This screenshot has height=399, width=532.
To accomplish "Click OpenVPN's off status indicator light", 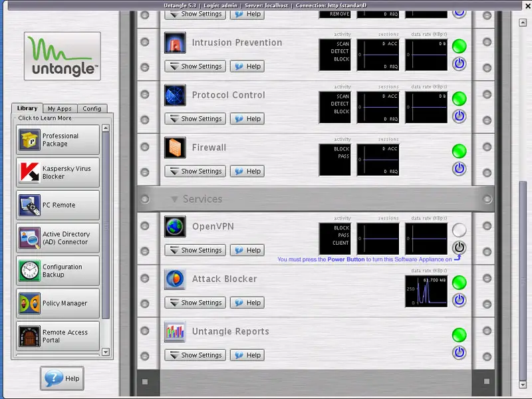I will [x=459, y=230].
